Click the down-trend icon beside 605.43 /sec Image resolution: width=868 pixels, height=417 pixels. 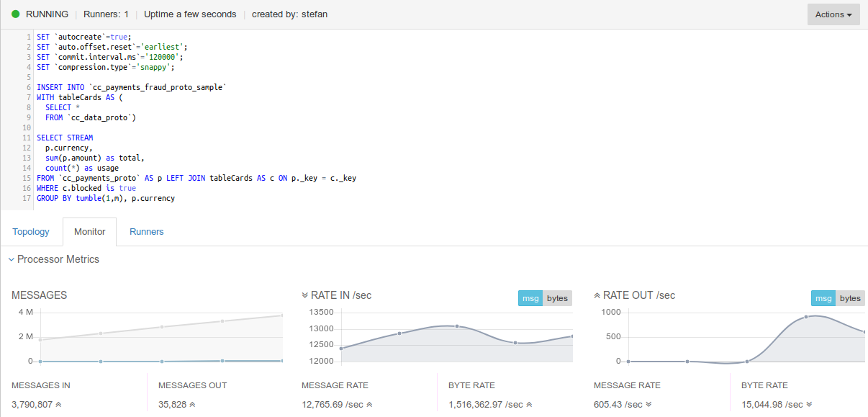point(648,405)
